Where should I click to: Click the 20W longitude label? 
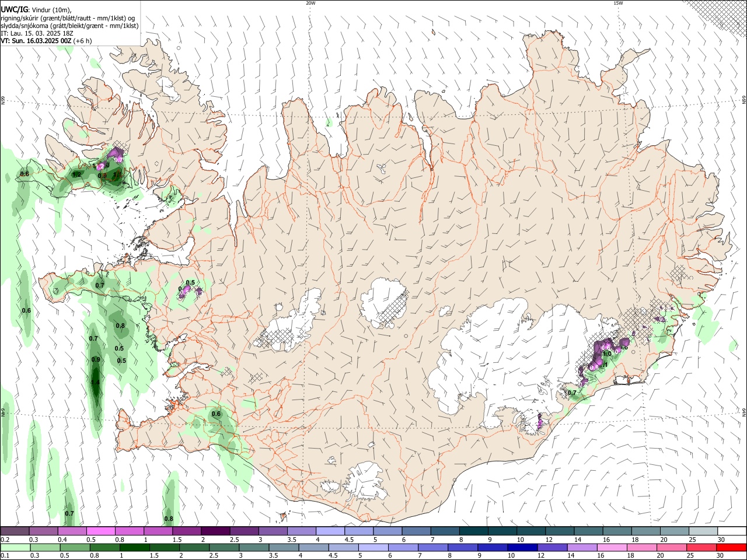(x=310, y=3)
